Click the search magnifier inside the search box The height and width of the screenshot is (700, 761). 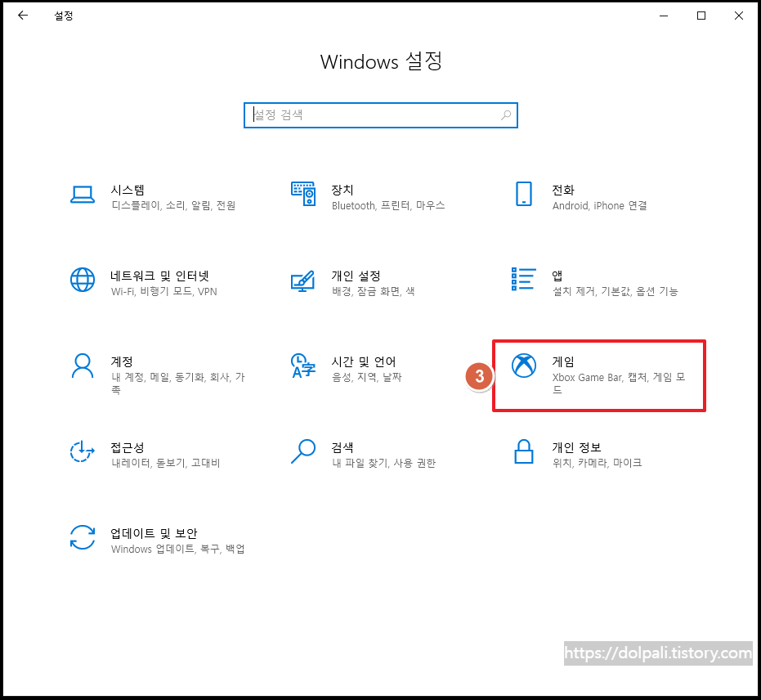click(x=506, y=115)
